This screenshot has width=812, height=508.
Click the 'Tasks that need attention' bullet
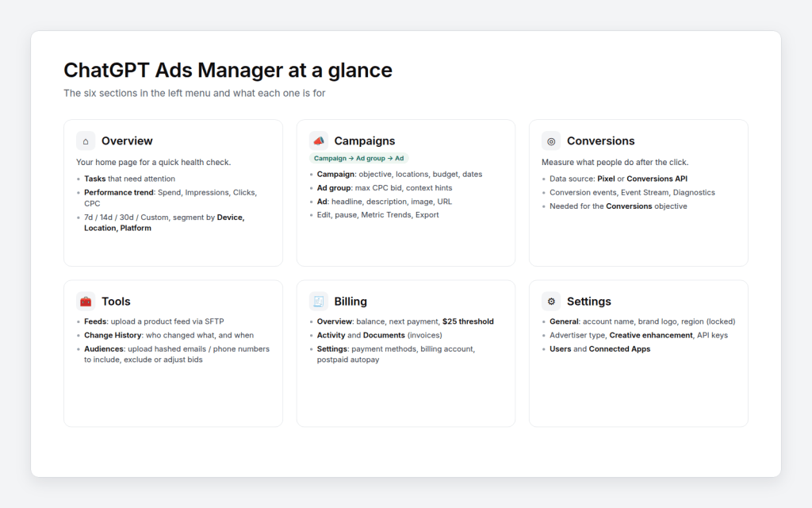pyautogui.click(x=129, y=179)
